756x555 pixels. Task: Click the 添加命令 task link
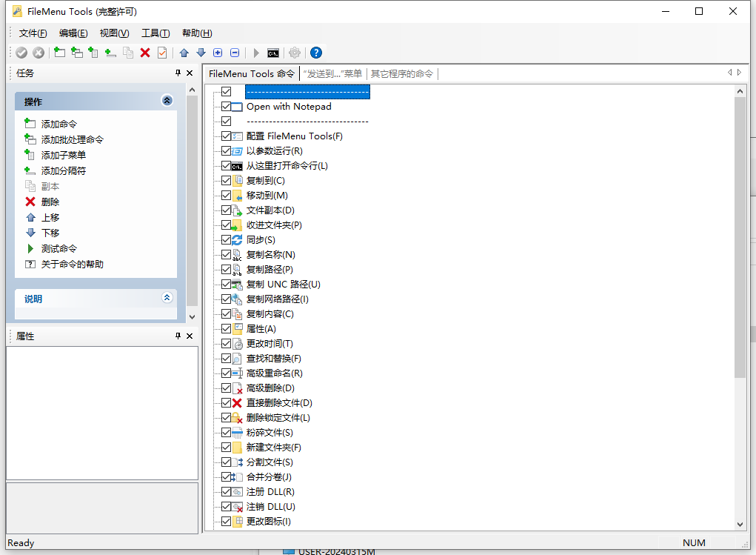[x=58, y=124]
